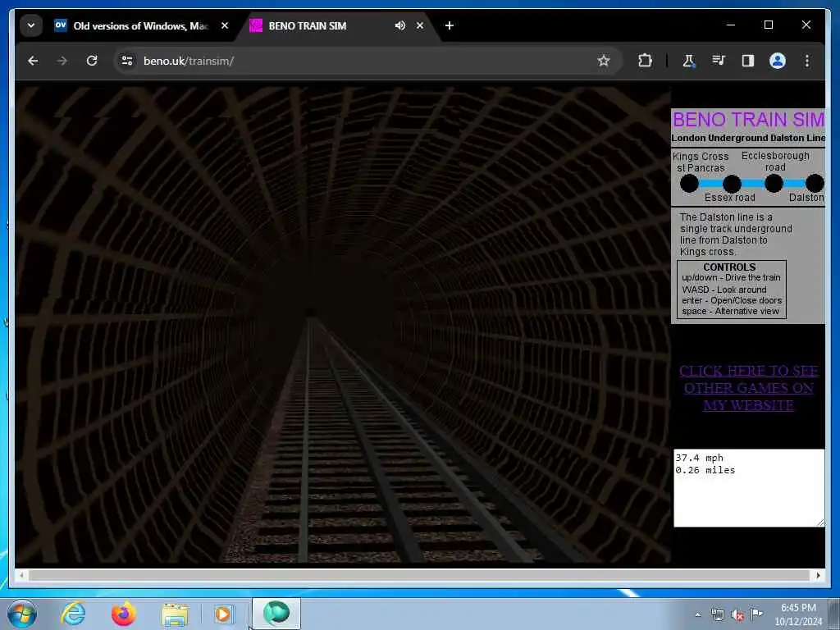Minimize the browser window

click(731, 25)
